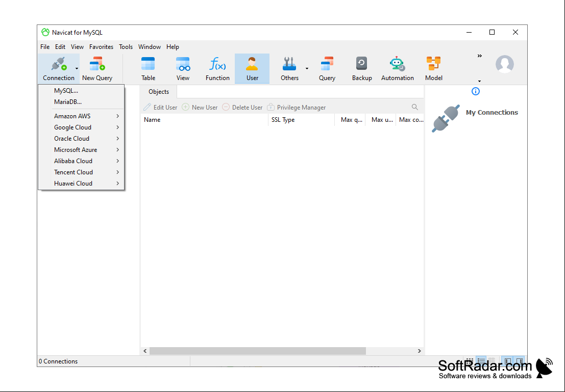This screenshot has width=565, height=392.
Task: Click the scrollbar right arrow
Action: [420, 351]
